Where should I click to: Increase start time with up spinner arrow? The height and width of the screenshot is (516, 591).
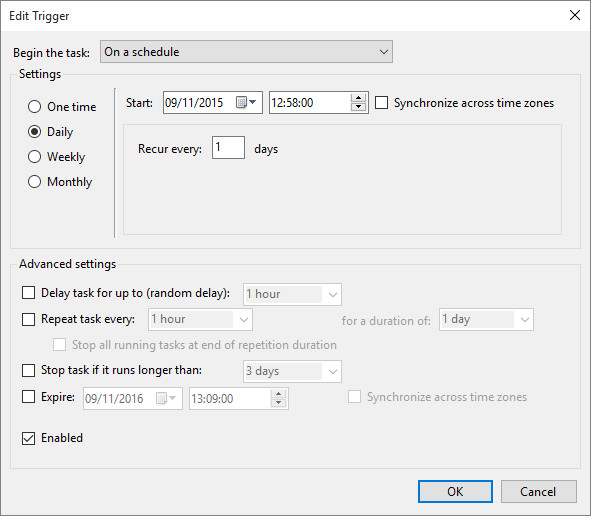click(x=358, y=98)
